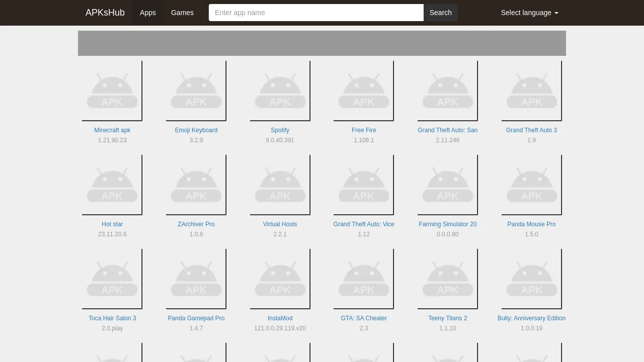
Task: Switch to the Games tab
Action: coord(182,13)
